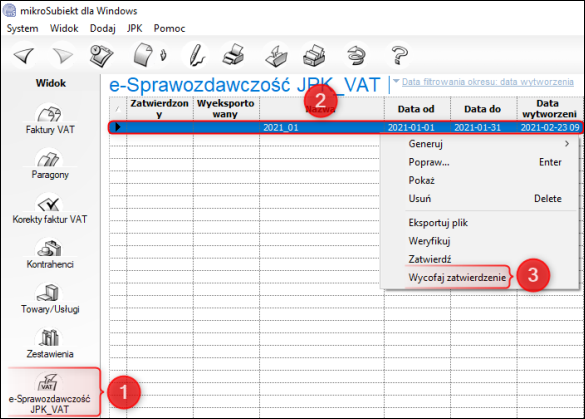Select the 2021_01 name cell
The image size is (585, 419).
coord(322,128)
